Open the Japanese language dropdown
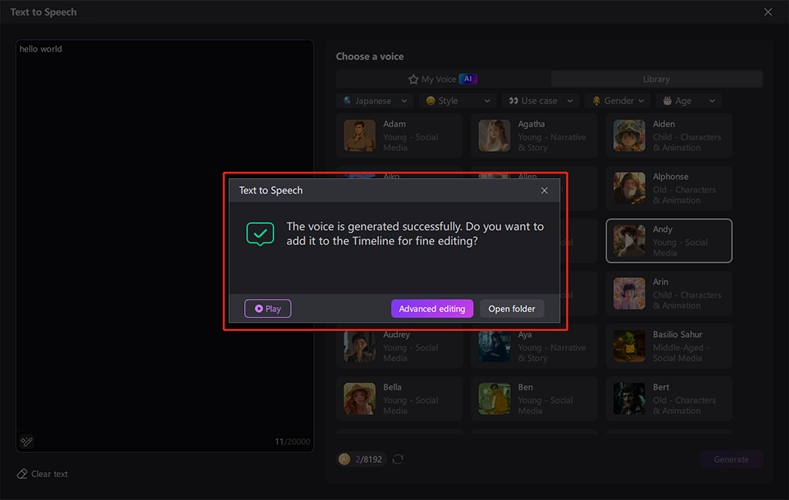This screenshot has width=789, height=500. (x=375, y=101)
